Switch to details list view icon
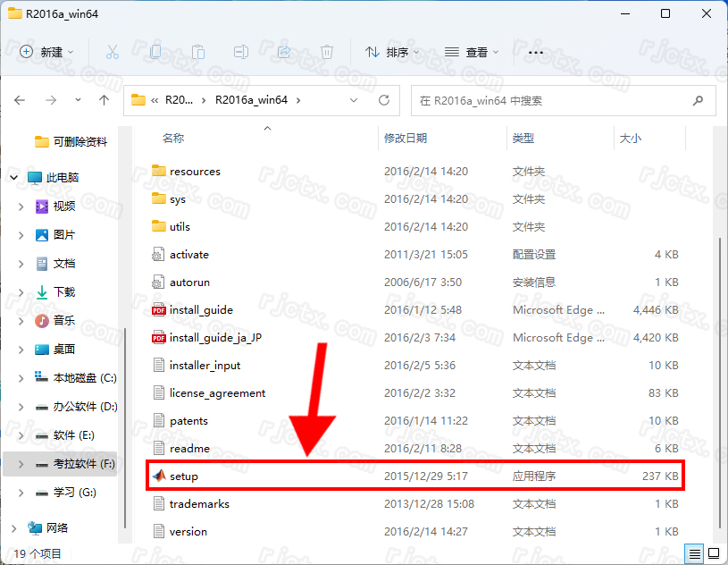 [x=696, y=553]
